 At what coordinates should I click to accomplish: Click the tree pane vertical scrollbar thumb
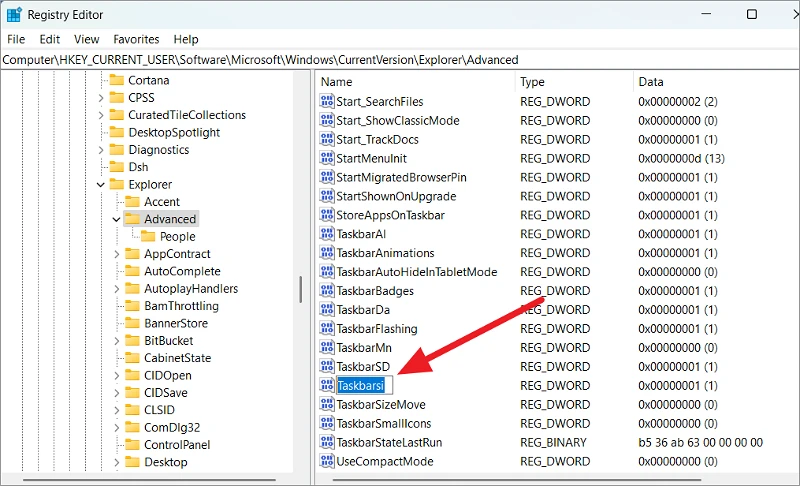(x=300, y=288)
